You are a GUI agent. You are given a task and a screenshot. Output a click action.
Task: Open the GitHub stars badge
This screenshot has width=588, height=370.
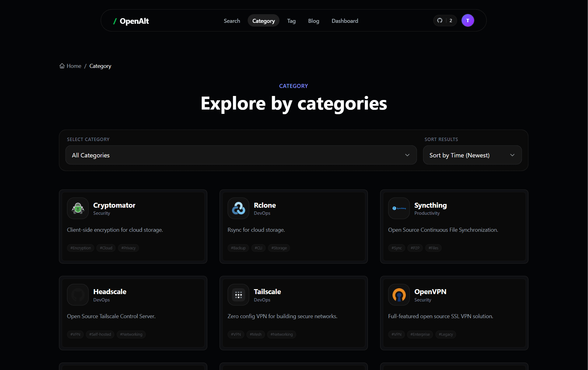(445, 21)
